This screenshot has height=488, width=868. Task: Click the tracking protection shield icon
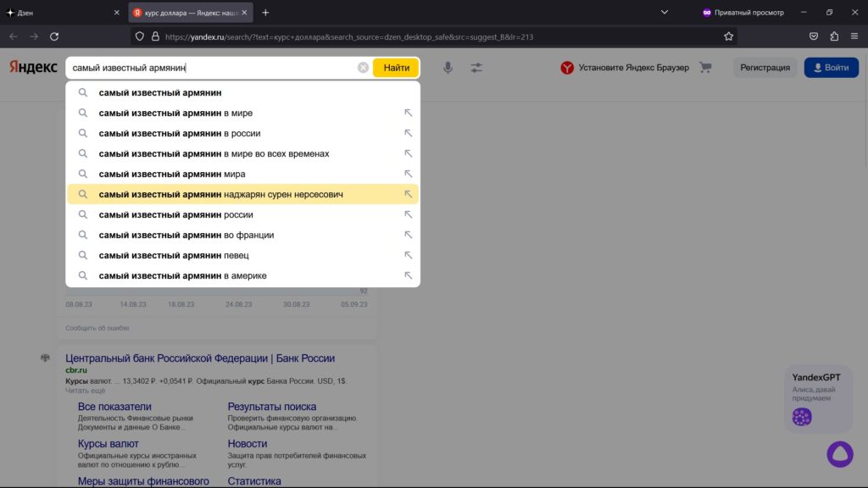[x=140, y=36]
